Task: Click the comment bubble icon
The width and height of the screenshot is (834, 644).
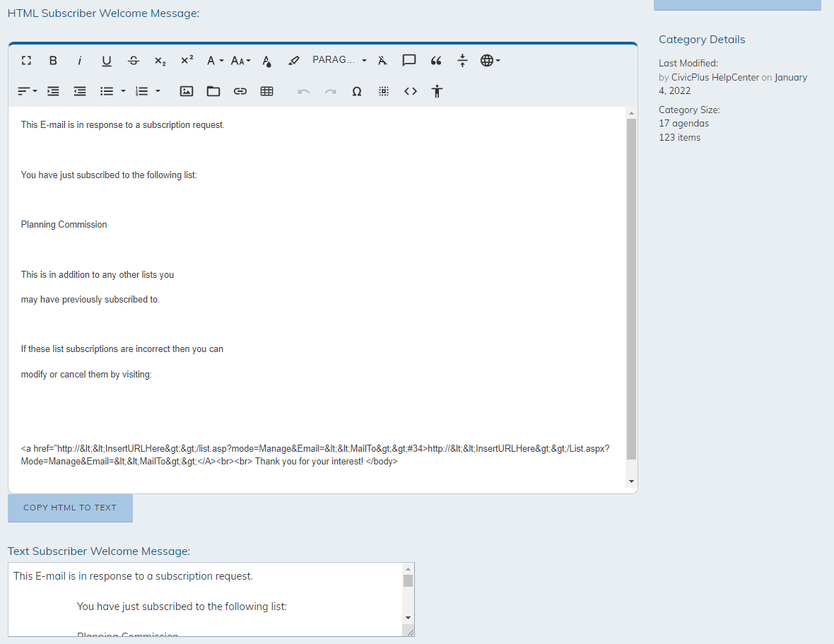Action: [x=409, y=61]
